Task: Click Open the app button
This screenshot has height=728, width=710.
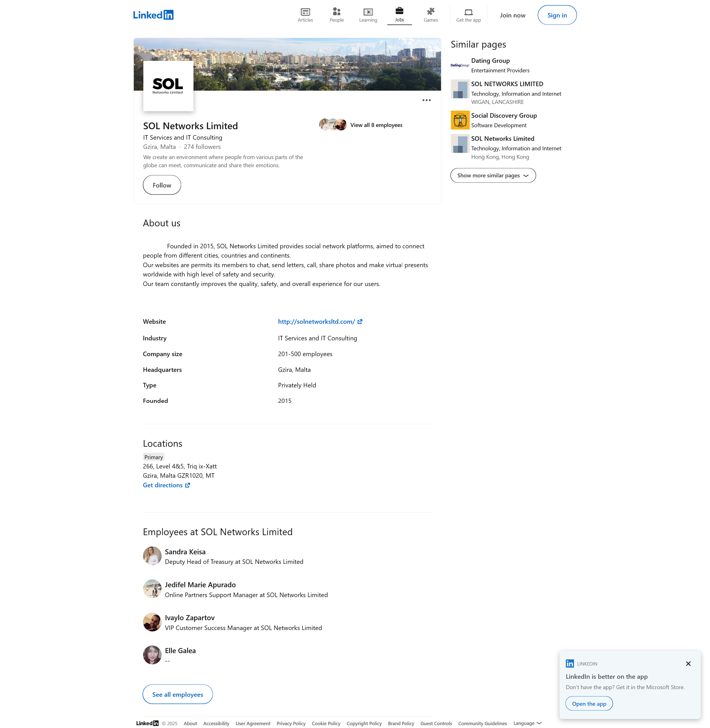Action: 589,704
